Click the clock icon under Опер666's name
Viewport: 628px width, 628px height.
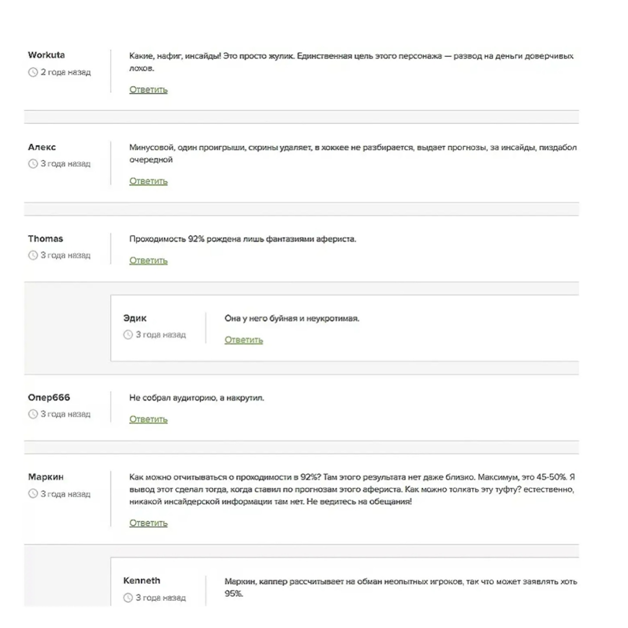click(33, 414)
